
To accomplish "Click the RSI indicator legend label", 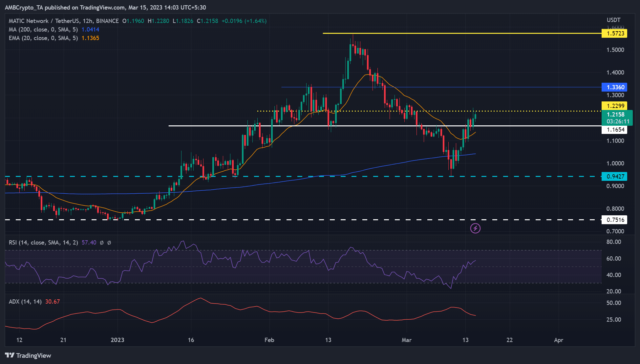I will click(43, 243).
